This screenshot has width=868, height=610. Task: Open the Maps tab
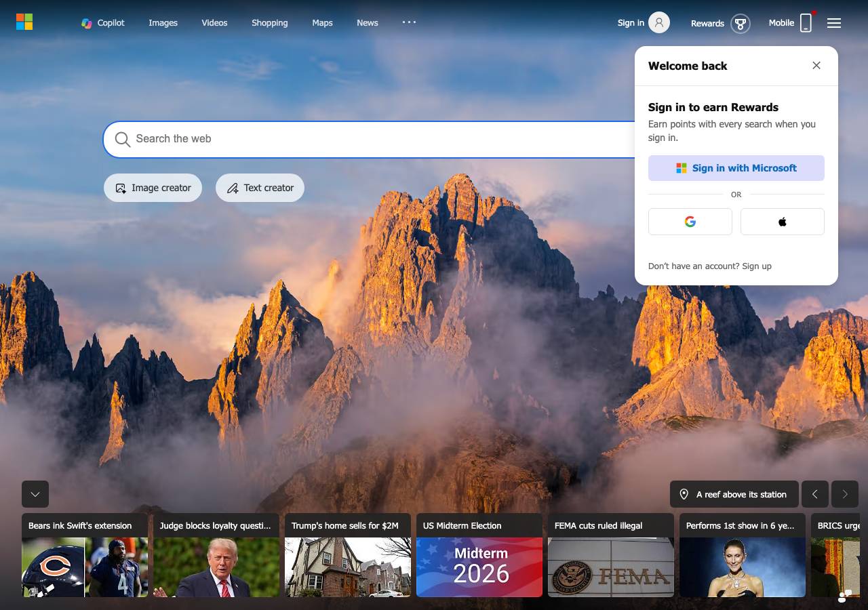322,22
